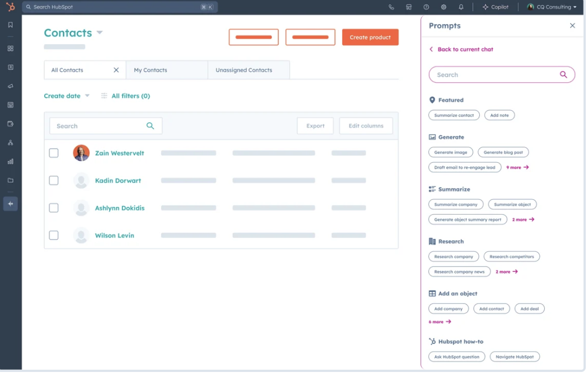
Task: Open the Zain Westervelt contact link
Action: pyautogui.click(x=120, y=153)
